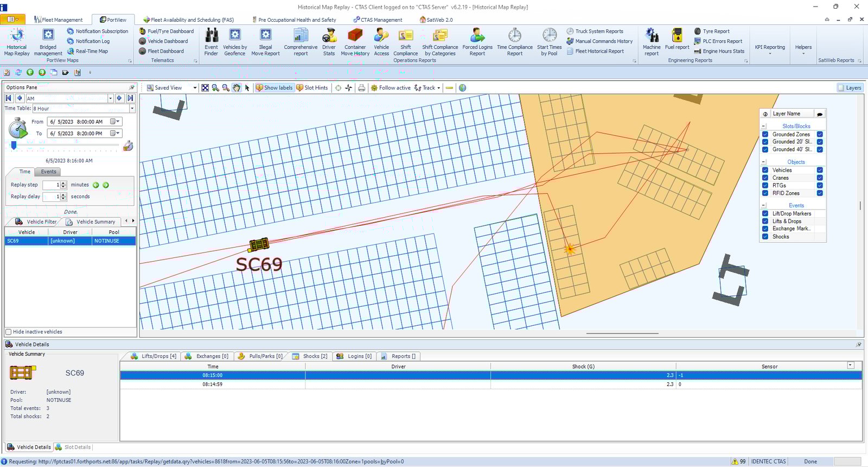Enable Hide inactive vehicles checkbox

[9, 332]
